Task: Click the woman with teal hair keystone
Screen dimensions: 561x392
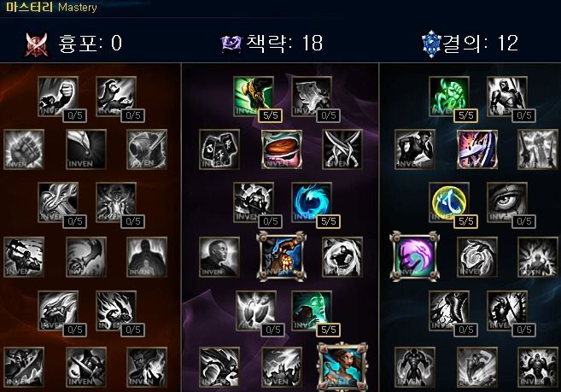Action: (x=342, y=367)
